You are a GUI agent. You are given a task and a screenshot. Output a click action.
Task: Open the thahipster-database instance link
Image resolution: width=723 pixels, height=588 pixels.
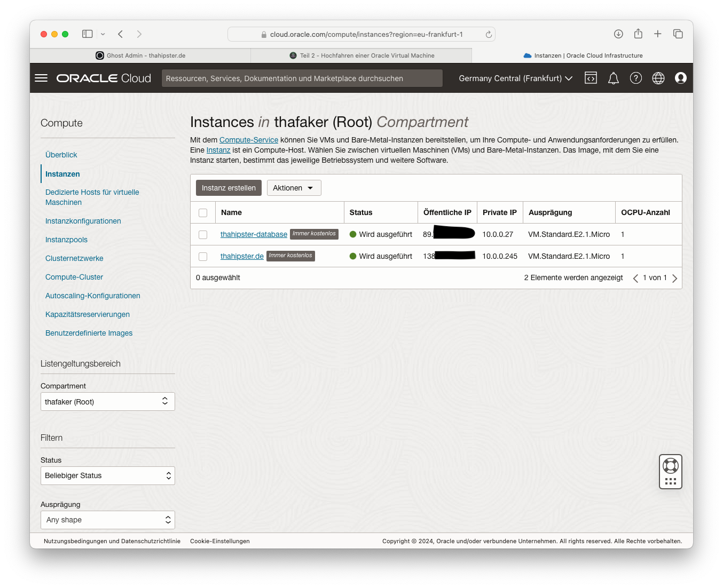[x=254, y=234]
